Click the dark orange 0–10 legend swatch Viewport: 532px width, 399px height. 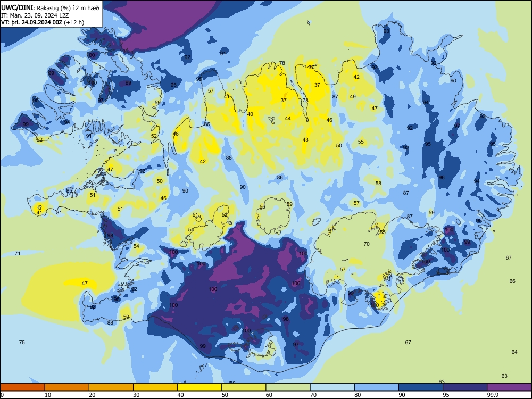coord(22,387)
